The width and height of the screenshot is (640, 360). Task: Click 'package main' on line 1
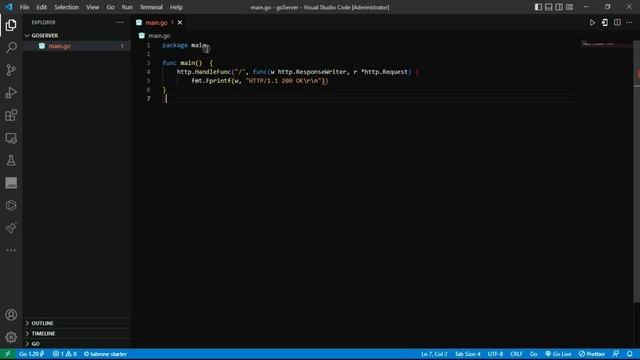(184, 45)
